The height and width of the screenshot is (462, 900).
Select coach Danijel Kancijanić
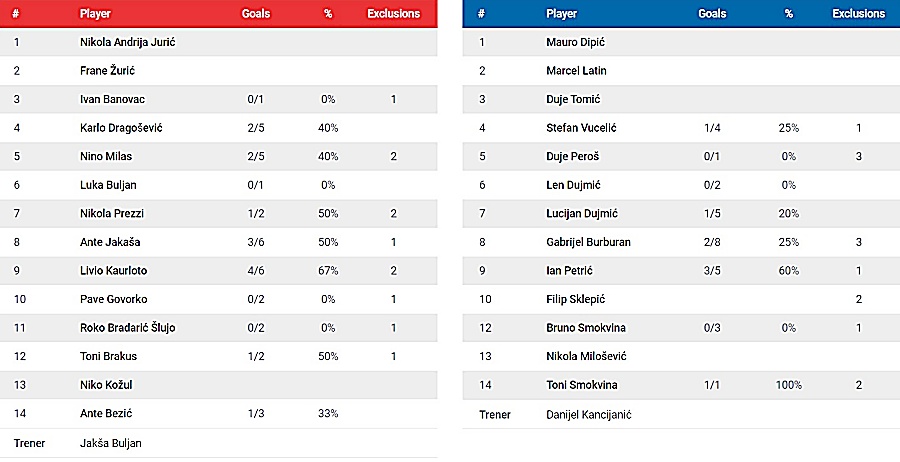pos(589,414)
